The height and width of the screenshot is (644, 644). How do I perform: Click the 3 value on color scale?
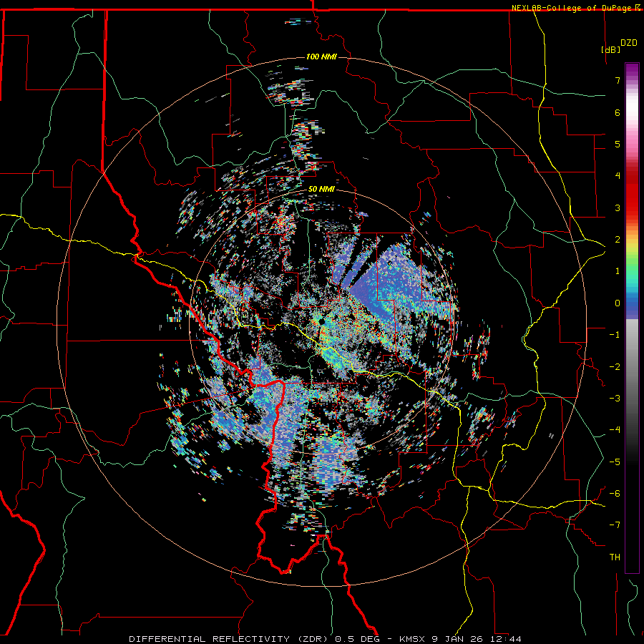click(618, 208)
